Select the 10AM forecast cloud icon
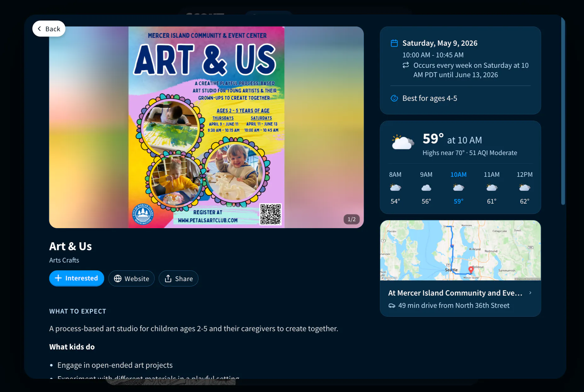The height and width of the screenshot is (392, 584). (458, 188)
